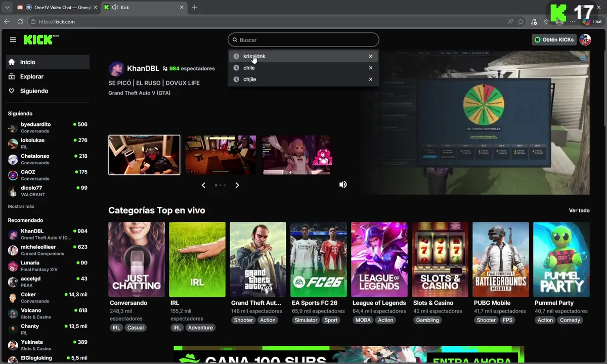
Task: Go to next featured stream
Action: (x=237, y=185)
